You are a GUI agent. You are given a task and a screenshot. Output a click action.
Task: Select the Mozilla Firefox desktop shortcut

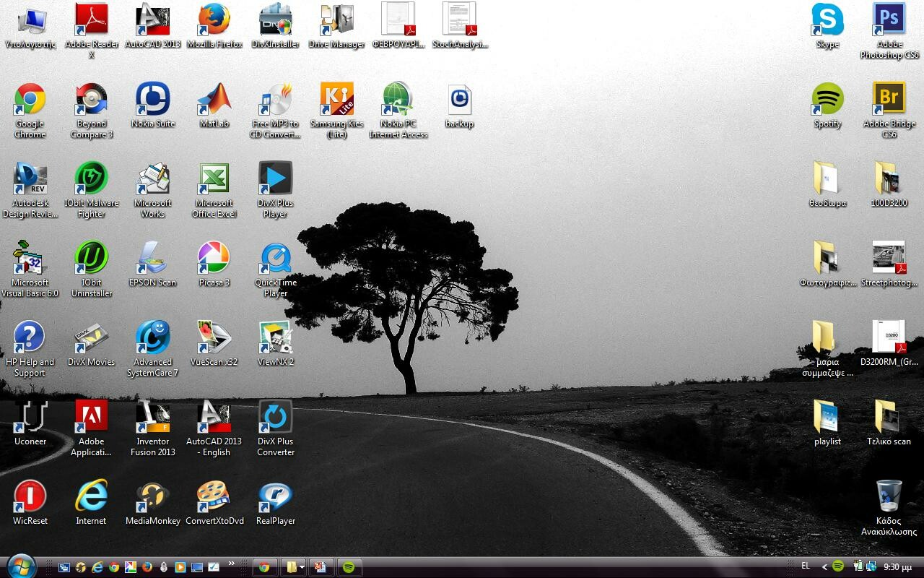214,20
